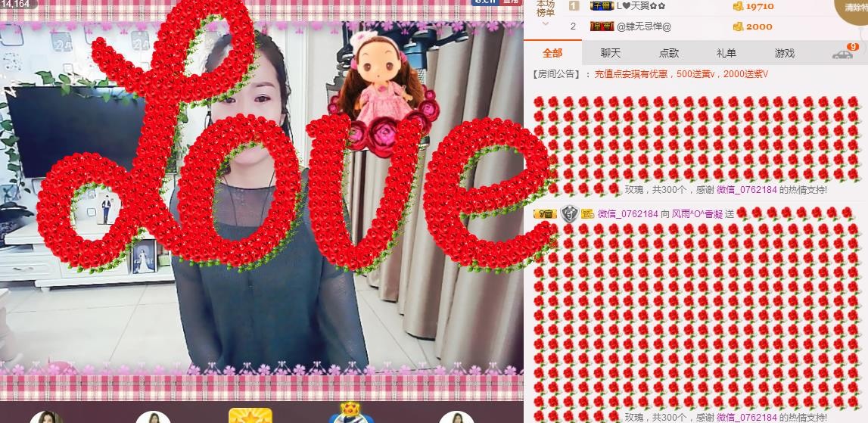The height and width of the screenshot is (423, 868).
Task: Click the gold star icon below the video
Action: point(250,415)
